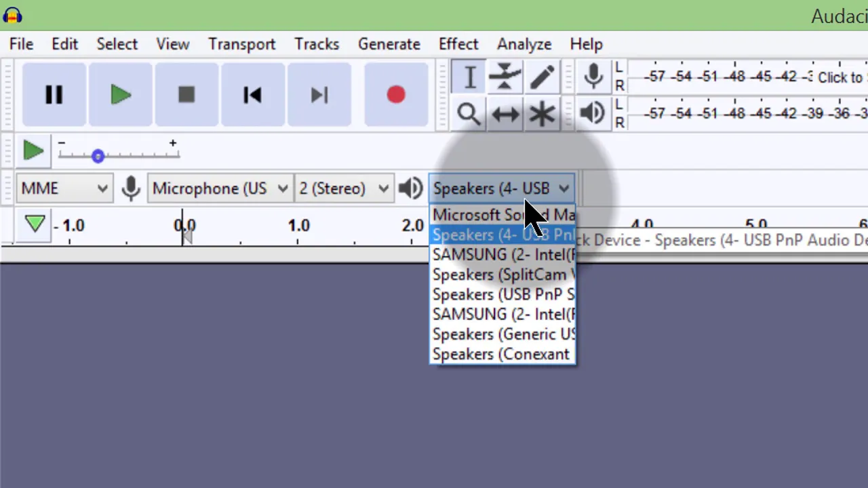Choose first SAMSUNG (2- Intel option
Screen dimensions: 868x488
coord(503,255)
